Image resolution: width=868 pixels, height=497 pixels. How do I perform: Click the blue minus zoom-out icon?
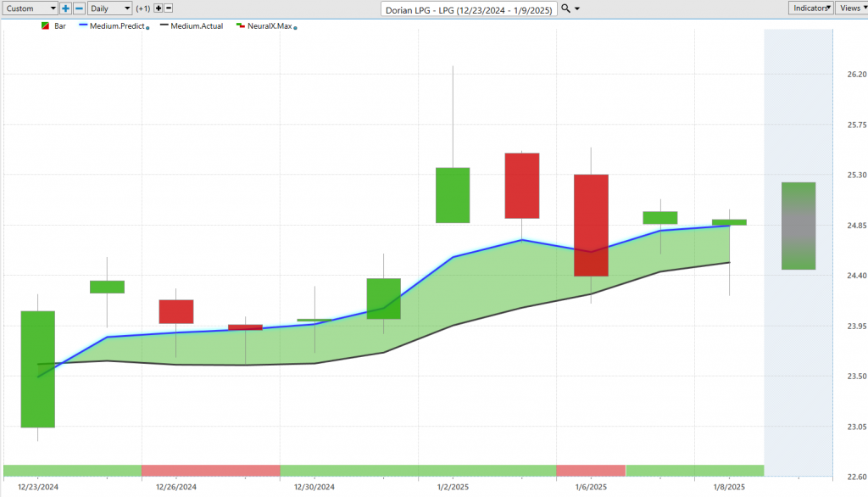79,8
